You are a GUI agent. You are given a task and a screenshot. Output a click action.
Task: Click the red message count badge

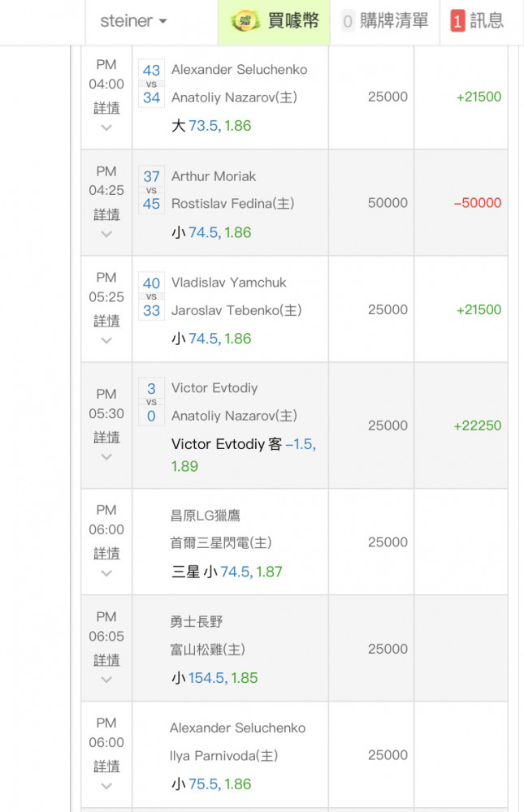point(457,21)
